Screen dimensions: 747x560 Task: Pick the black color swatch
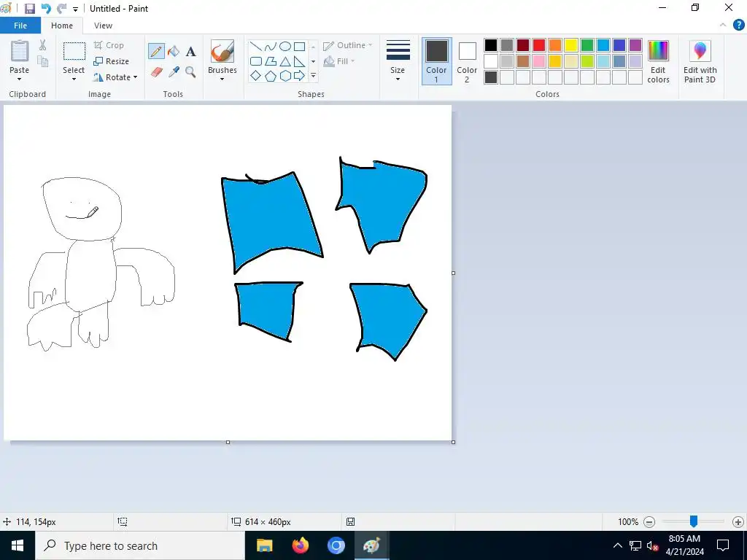click(x=491, y=45)
